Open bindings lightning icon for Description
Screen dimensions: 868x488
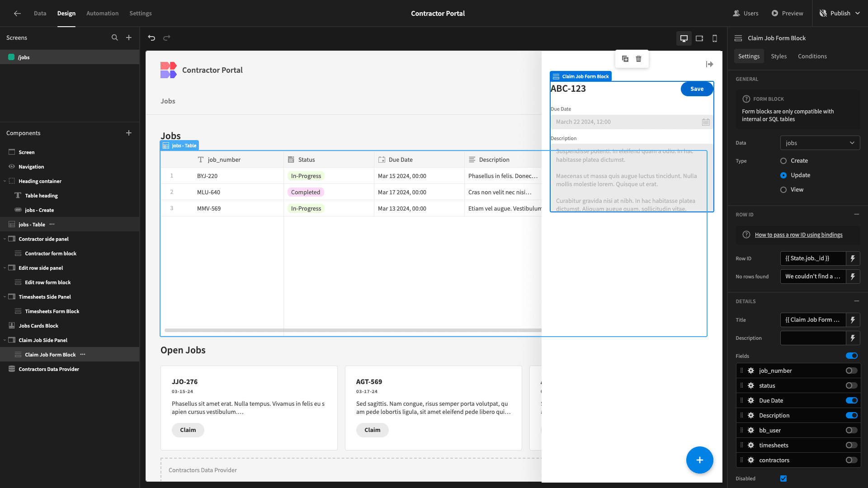pos(853,338)
